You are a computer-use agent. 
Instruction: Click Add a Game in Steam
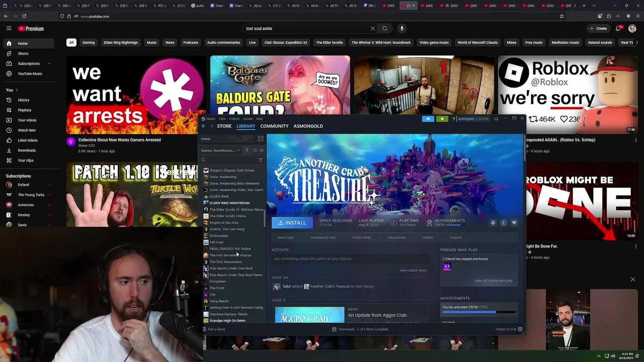tap(213, 329)
